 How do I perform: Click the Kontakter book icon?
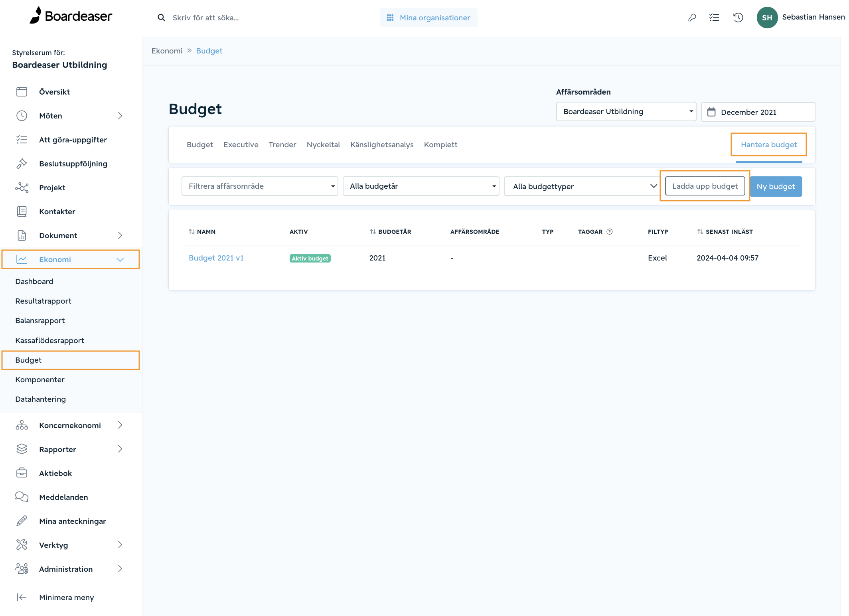tap(22, 211)
